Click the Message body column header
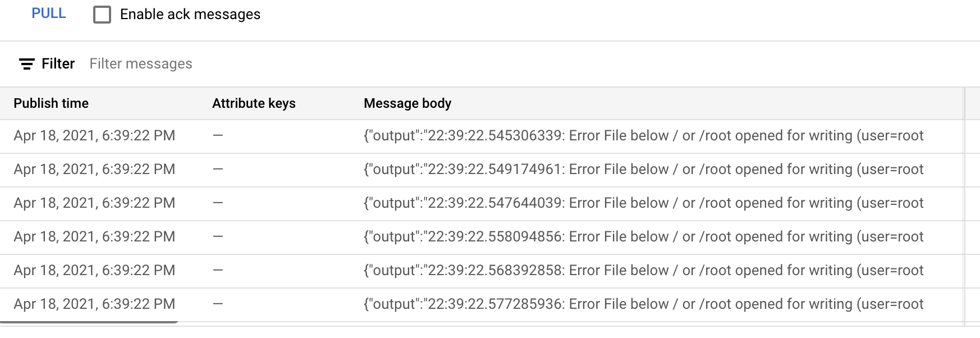Screen dimensions: 980x338 (407, 103)
